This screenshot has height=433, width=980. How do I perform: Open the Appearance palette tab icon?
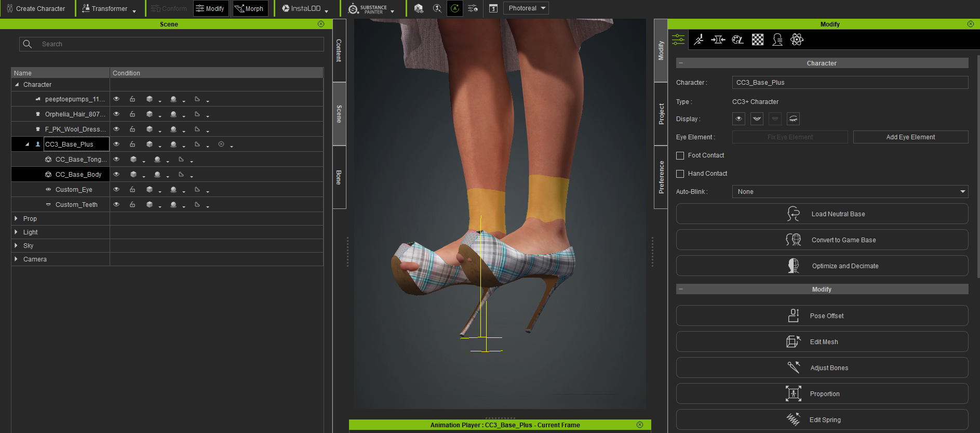(738, 40)
